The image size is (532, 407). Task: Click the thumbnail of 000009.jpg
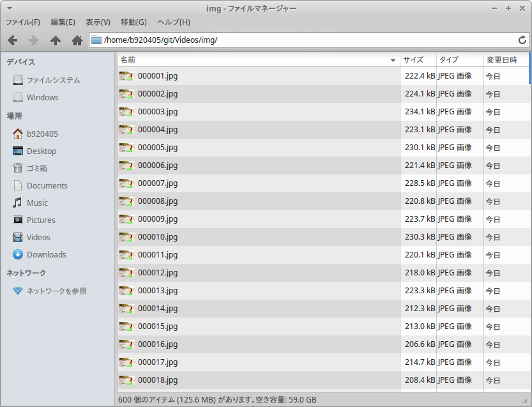click(127, 219)
